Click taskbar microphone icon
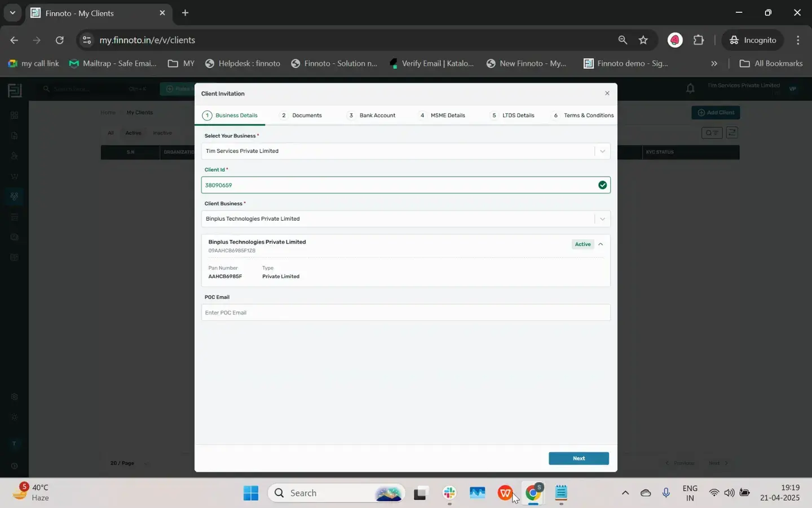 pos(666,493)
